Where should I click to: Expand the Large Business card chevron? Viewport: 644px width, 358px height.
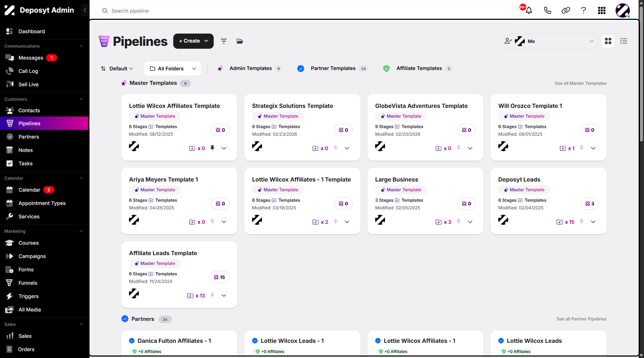click(470, 222)
